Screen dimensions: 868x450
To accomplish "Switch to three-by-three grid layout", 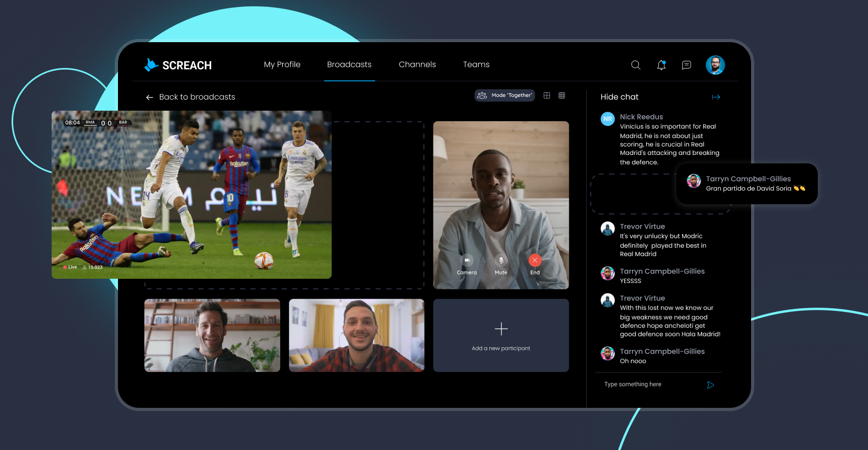I will (x=562, y=95).
